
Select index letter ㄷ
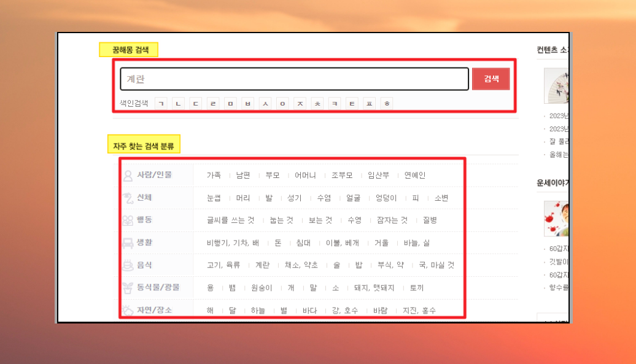[x=195, y=103]
